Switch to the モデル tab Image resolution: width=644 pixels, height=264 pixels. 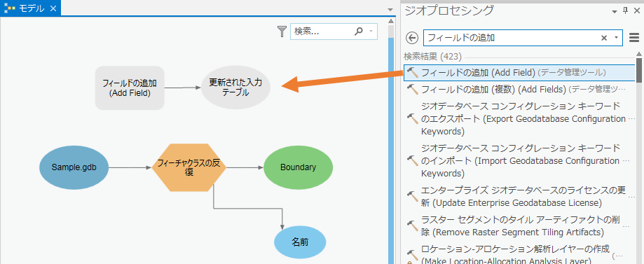27,8
